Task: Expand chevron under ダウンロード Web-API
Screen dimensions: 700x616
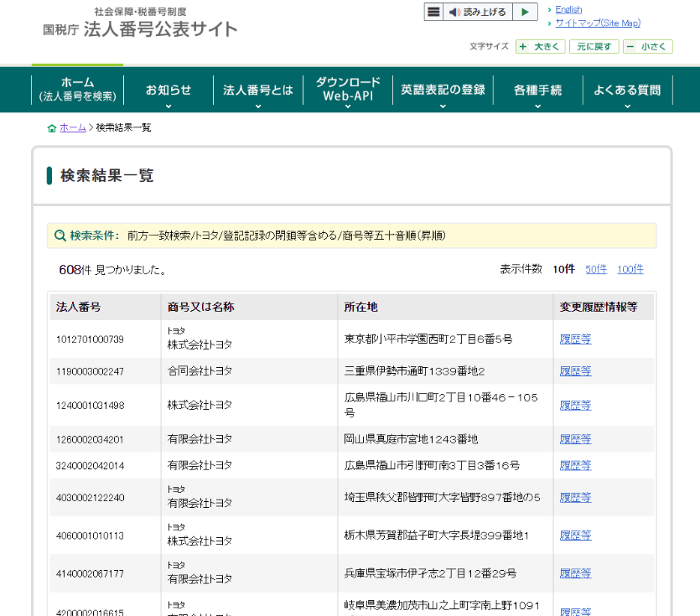Action: pyautogui.click(x=348, y=106)
